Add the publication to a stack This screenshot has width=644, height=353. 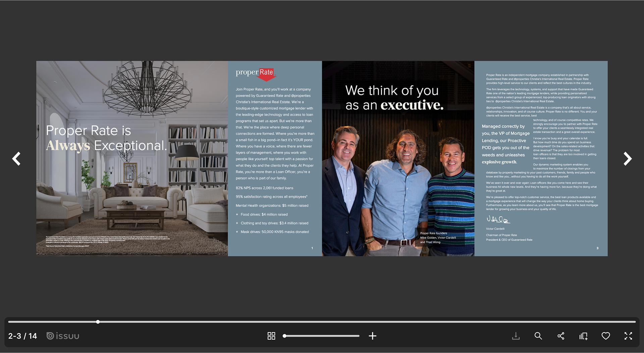click(583, 336)
